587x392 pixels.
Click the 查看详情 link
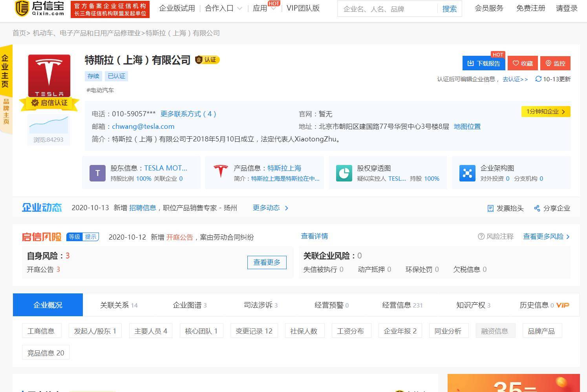315,236
